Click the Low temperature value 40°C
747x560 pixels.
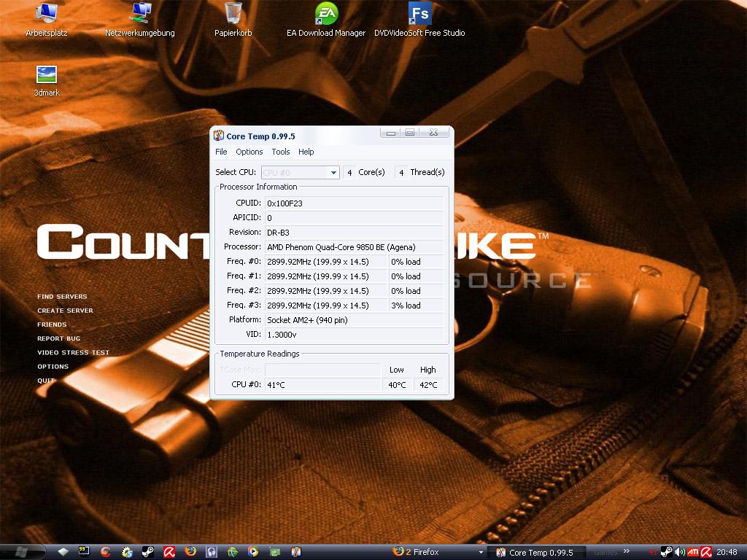point(397,384)
